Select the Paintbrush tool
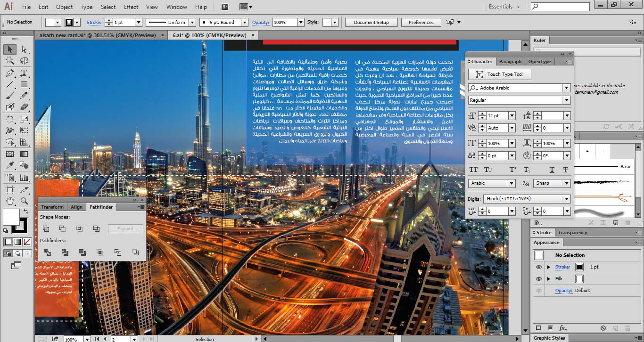 10,96
